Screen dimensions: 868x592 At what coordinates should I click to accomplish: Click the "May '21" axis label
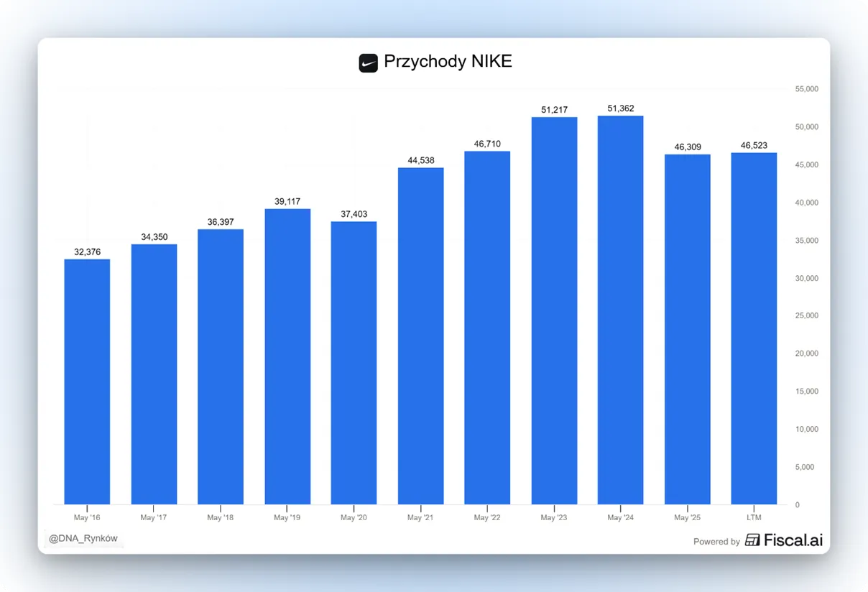click(x=420, y=517)
